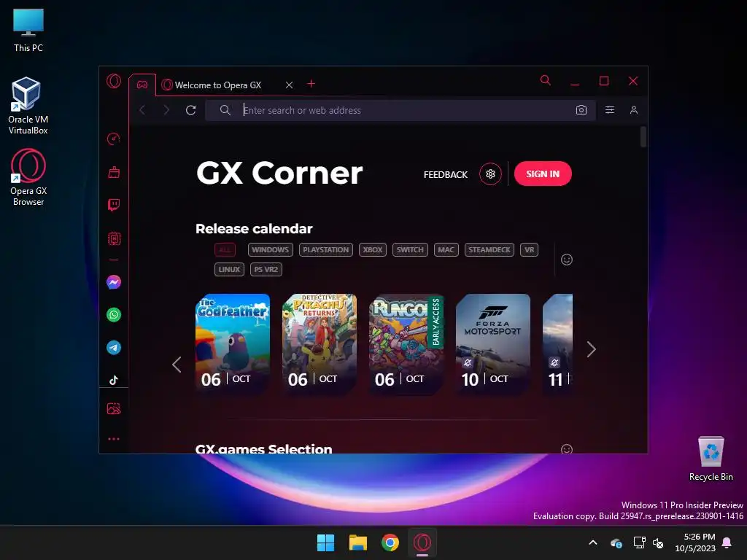Image resolution: width=747 pixels, height=560 pixels.
Task: Click the FEEDBACK link
Action: pos(446,175)
